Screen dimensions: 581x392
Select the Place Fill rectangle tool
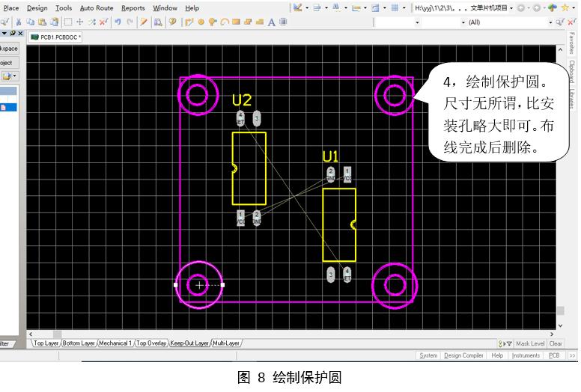point(236,22)
